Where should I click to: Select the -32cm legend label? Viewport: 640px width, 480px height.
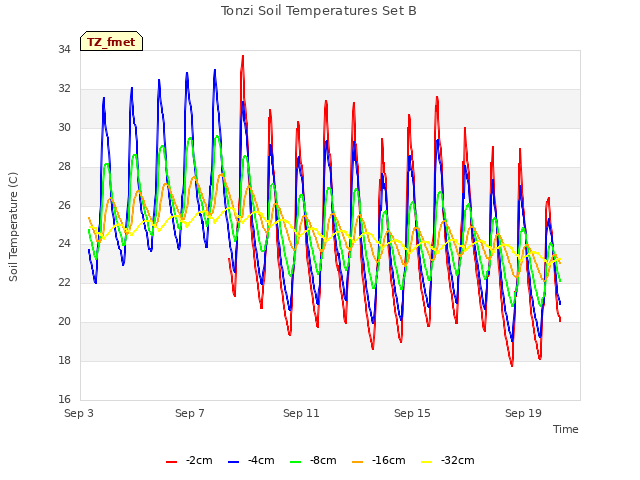click(457, 460)
